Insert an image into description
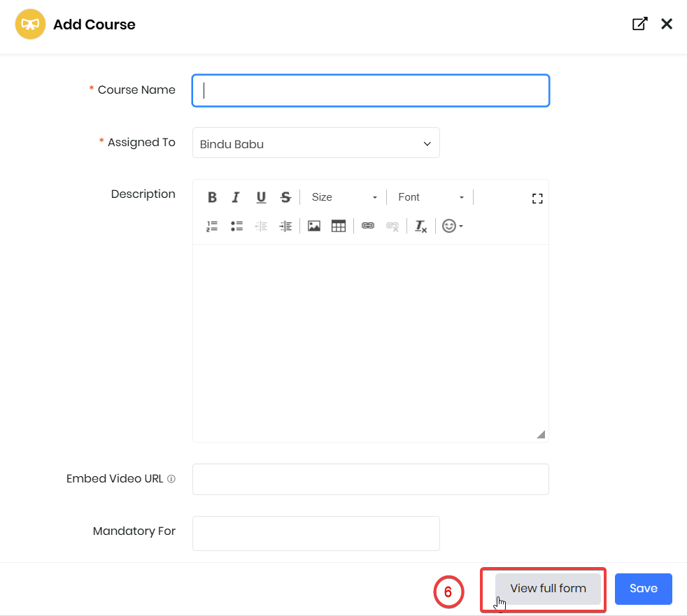Viewport: 687px width, 616px height. 314,226
